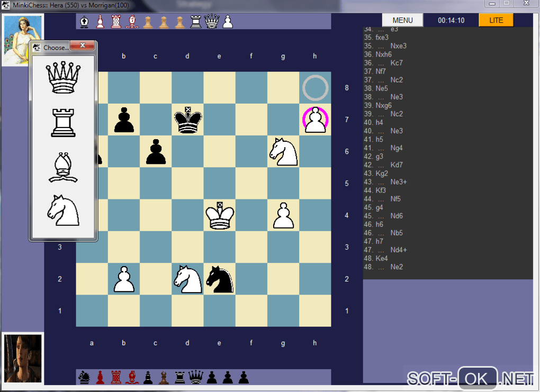Click move '48. Ke4' in the move list
Viewport: 540px width, 392px height.
pyautogui.click(x=376, y=259)
